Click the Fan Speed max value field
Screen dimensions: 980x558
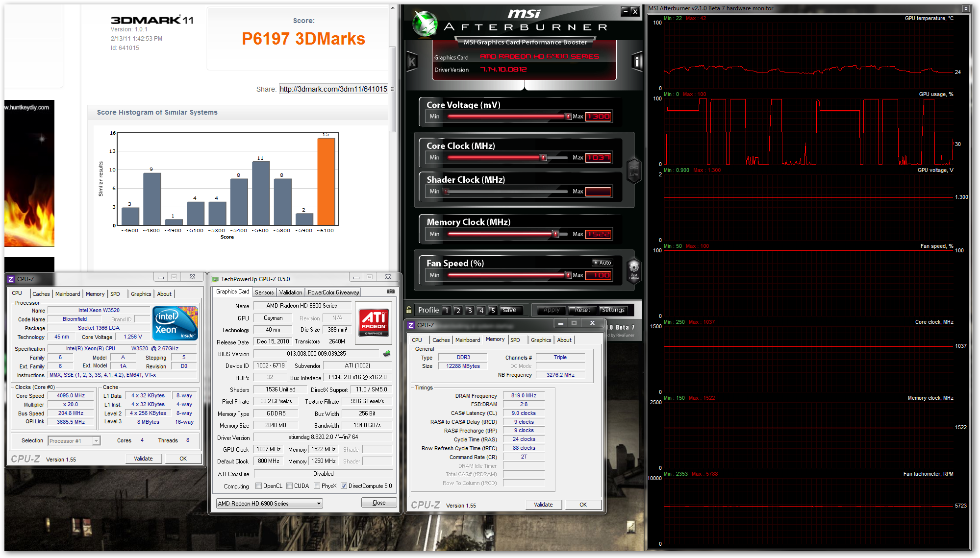point(598,275)
